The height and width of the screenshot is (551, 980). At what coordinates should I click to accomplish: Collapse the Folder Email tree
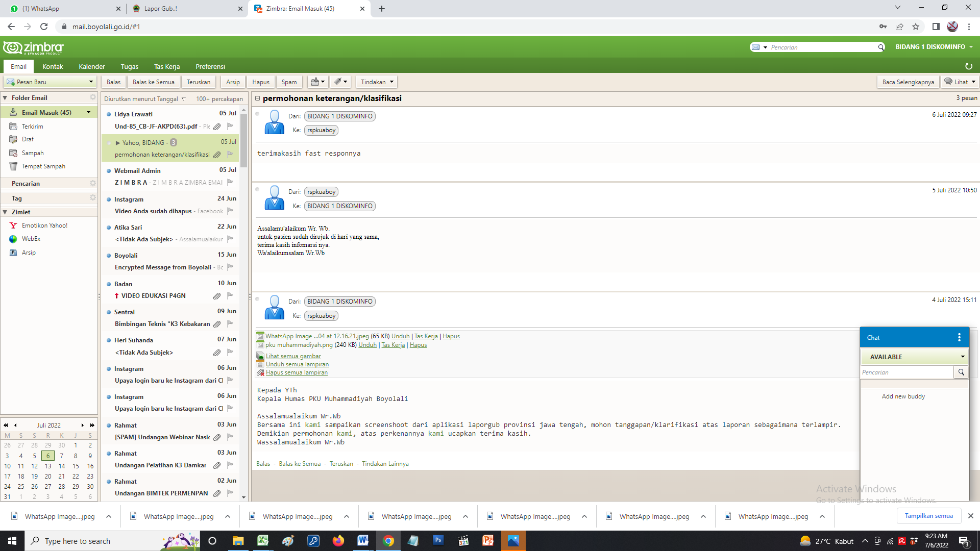pos(5,97)
